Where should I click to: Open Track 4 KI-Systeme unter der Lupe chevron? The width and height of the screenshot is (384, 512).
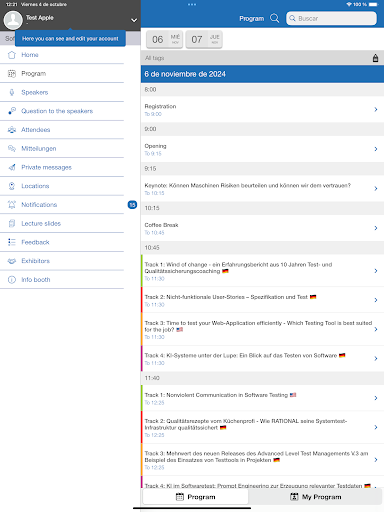click(x=376, y=358)
